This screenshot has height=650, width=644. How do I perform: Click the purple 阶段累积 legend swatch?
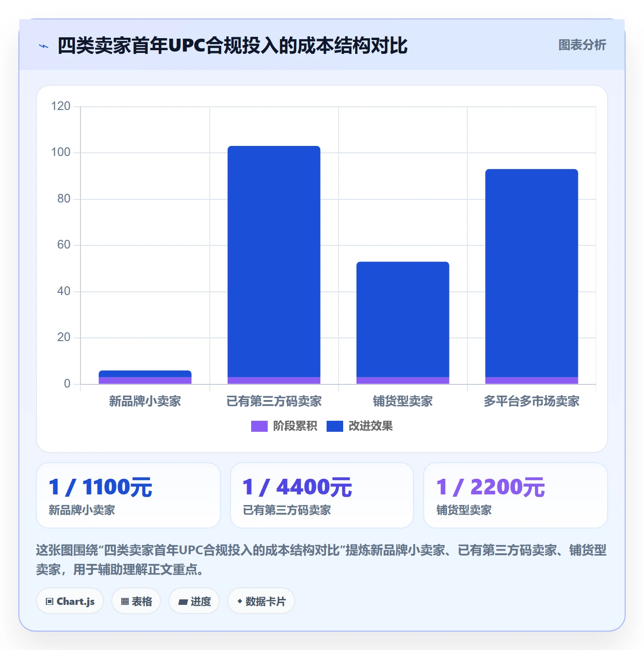click(259, 426)
